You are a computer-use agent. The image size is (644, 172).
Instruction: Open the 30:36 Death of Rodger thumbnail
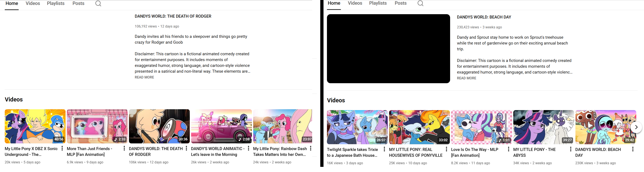click(x=159, y=126)
